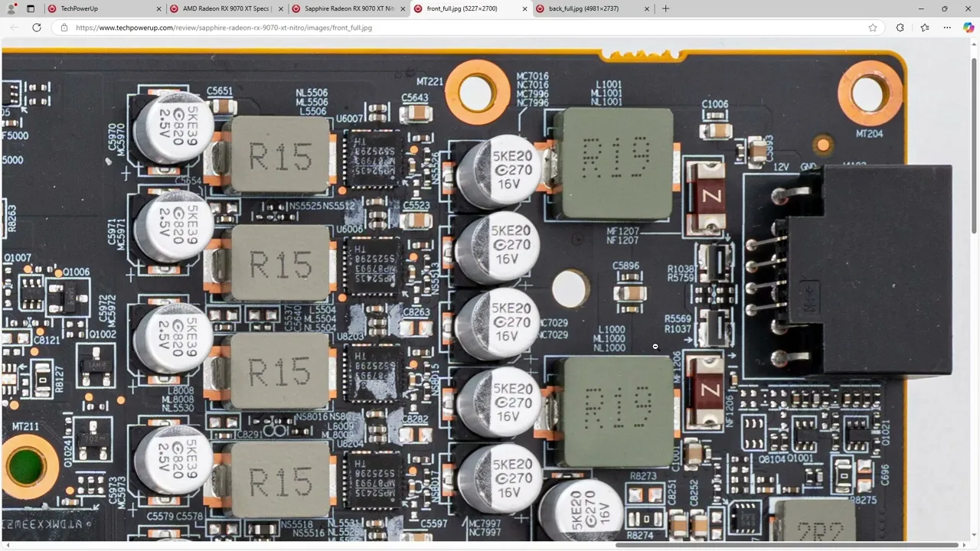Close the TechPowerUp tab
Viewport: 980px width, 551px height.
159,8
